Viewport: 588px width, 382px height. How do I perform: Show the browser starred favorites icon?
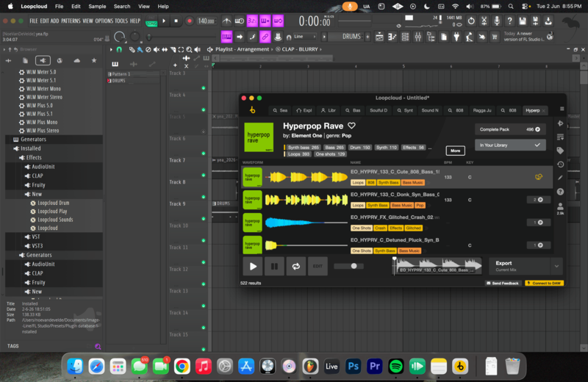click(94, 60)
